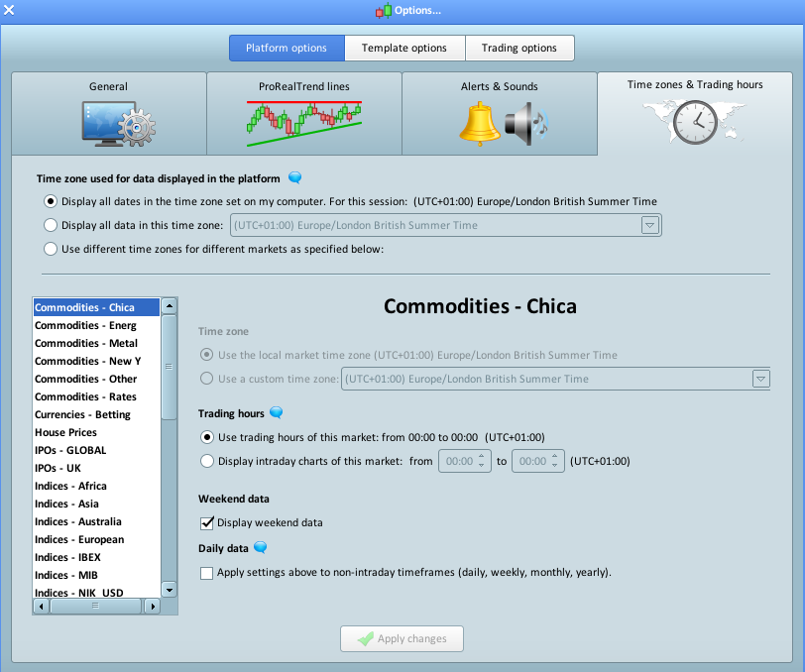Open the platform time zone dropdown
The width and height of the screenshot is (805, 672).
[x=650, y=225]
